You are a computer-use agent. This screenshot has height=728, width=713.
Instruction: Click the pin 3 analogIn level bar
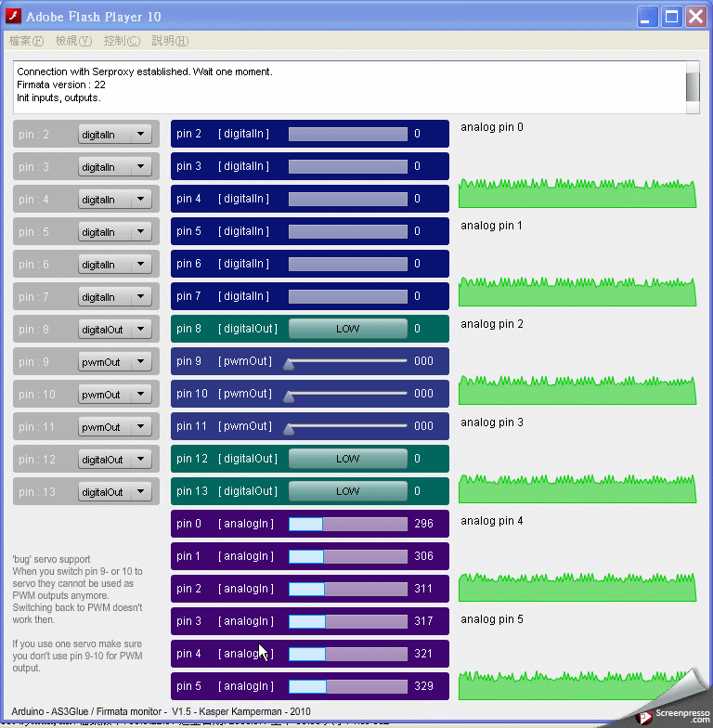click(x=347, y=621)
